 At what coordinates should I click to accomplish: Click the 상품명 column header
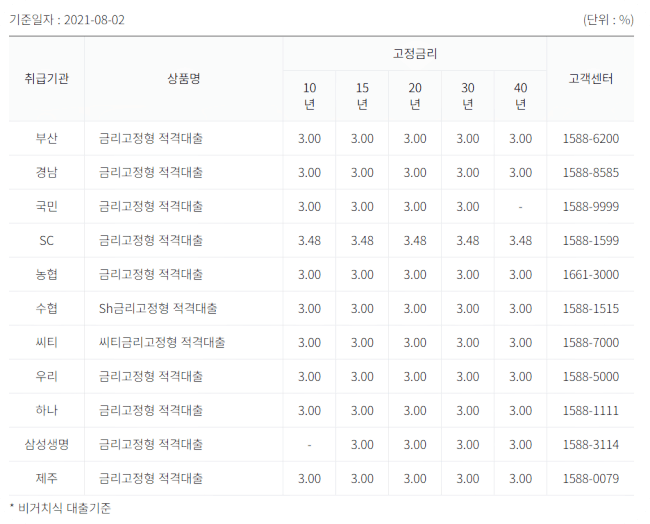(x=184, y=79)
